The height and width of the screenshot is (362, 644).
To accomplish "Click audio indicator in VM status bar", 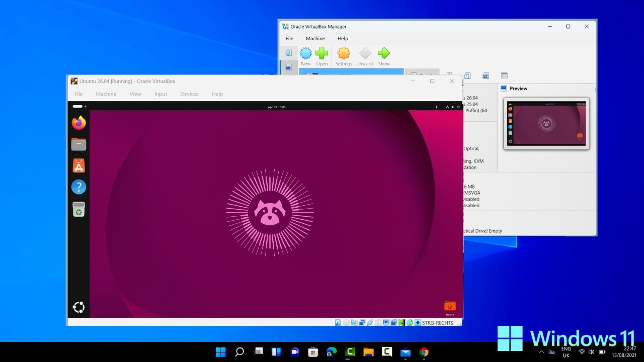I will pos(354,323).
